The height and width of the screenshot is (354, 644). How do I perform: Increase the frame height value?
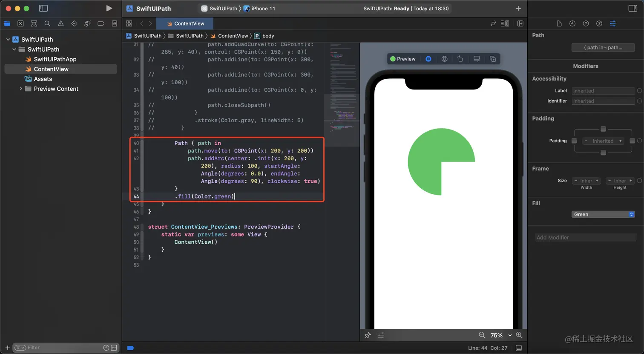point(631,181)
